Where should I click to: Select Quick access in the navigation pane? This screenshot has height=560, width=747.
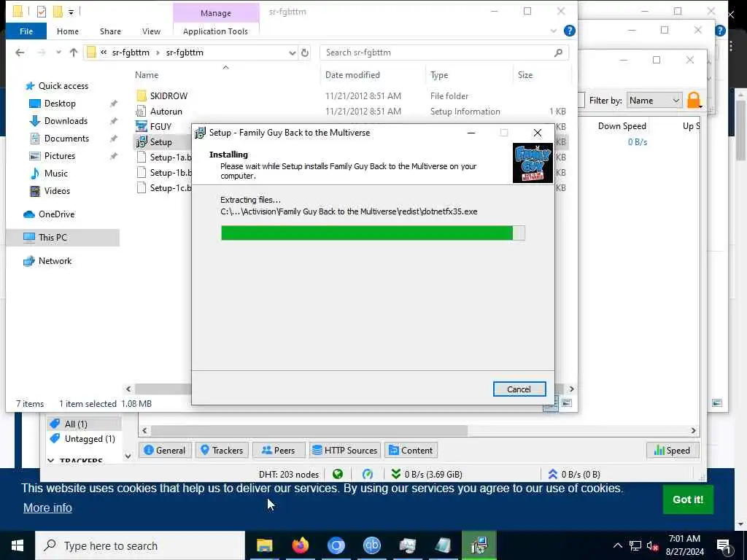pyautogui.click(x=63, y=86)
